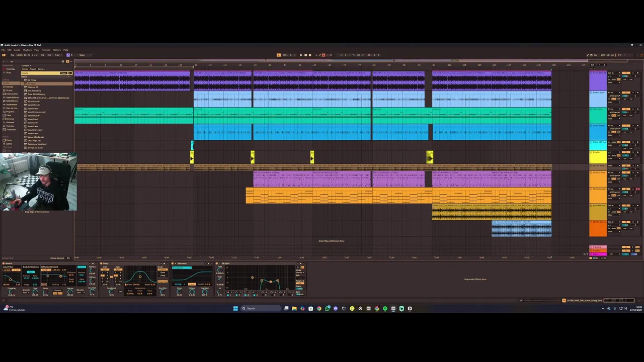Open the Instruments browser category

[x=11, y=94]
